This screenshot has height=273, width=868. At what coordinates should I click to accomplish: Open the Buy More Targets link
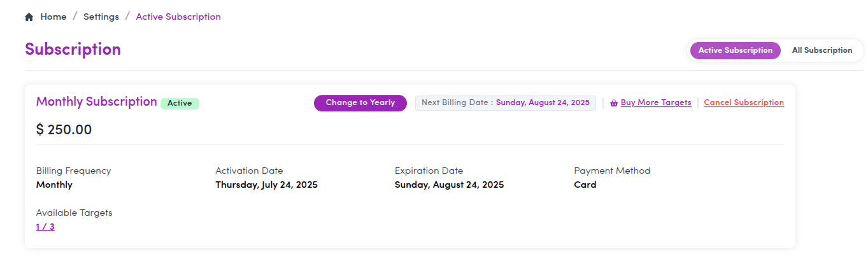(x=656, y=102)
